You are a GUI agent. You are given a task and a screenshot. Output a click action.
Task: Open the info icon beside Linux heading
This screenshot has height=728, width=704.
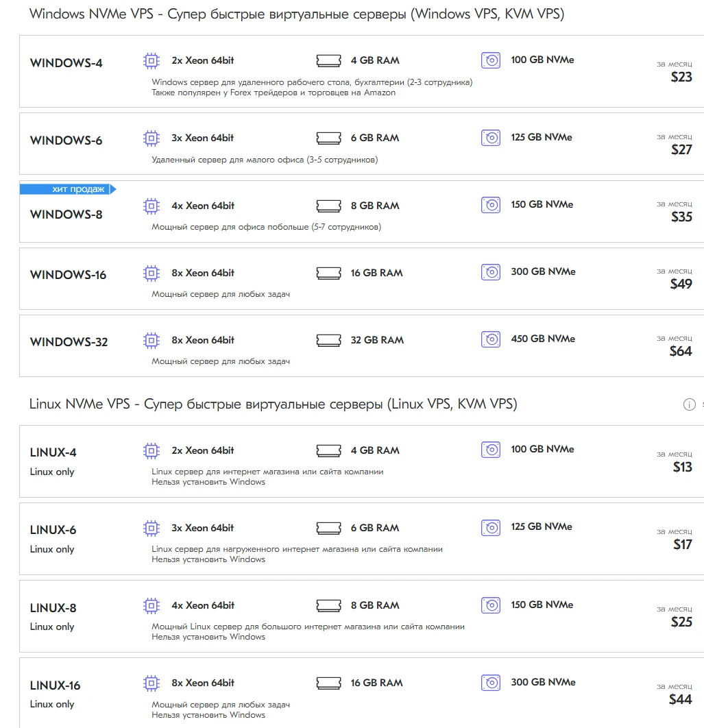coord(689,404)
